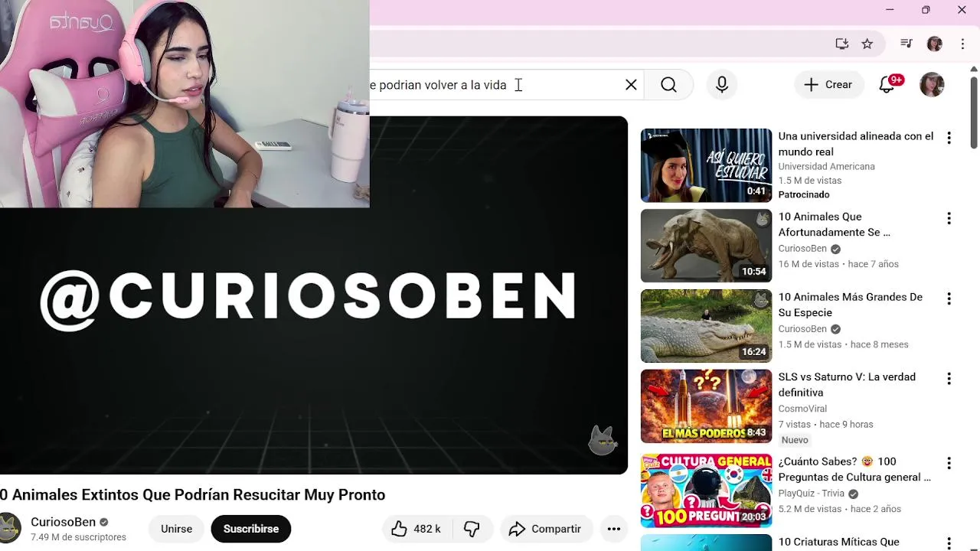Image resolution: width=980 pixels, height=551 pixels.
Task: Subscribe with the Suscribirse button
Action: (x=251, y=529)
